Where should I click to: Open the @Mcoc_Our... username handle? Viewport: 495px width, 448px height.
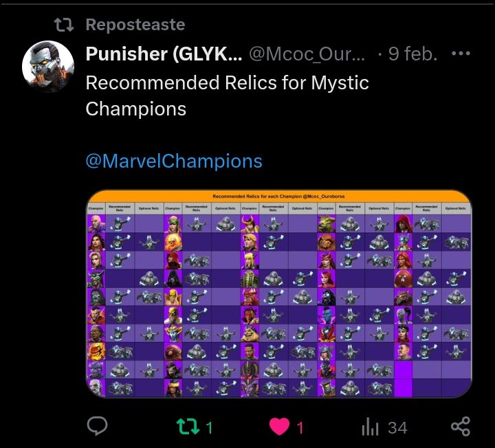[307, 54]
